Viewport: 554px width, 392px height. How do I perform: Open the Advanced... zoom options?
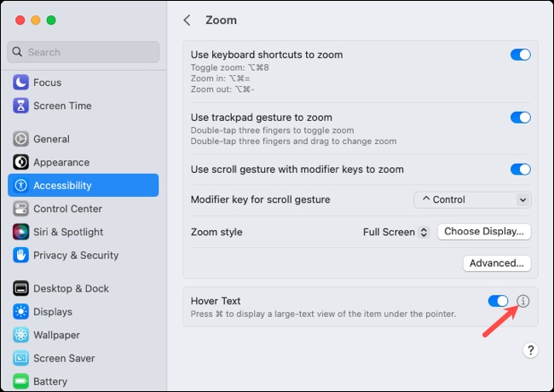click(497, 263)
